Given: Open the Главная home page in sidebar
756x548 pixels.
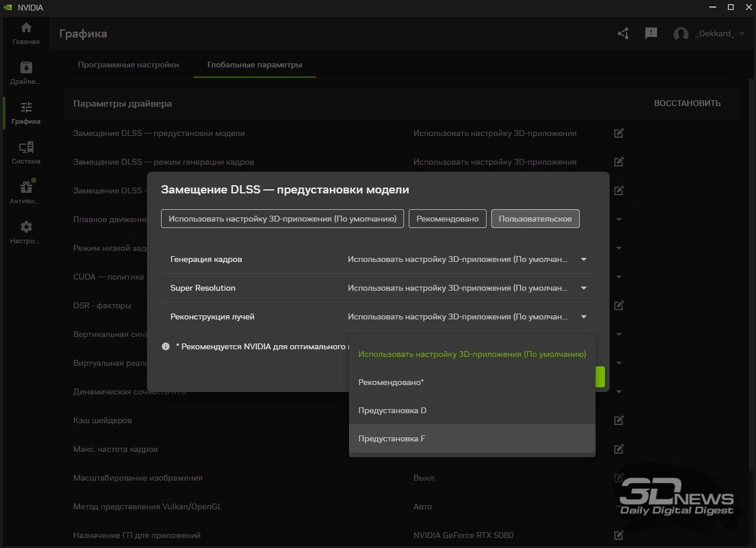Looking at the screenshot, I should coord(26,33).
